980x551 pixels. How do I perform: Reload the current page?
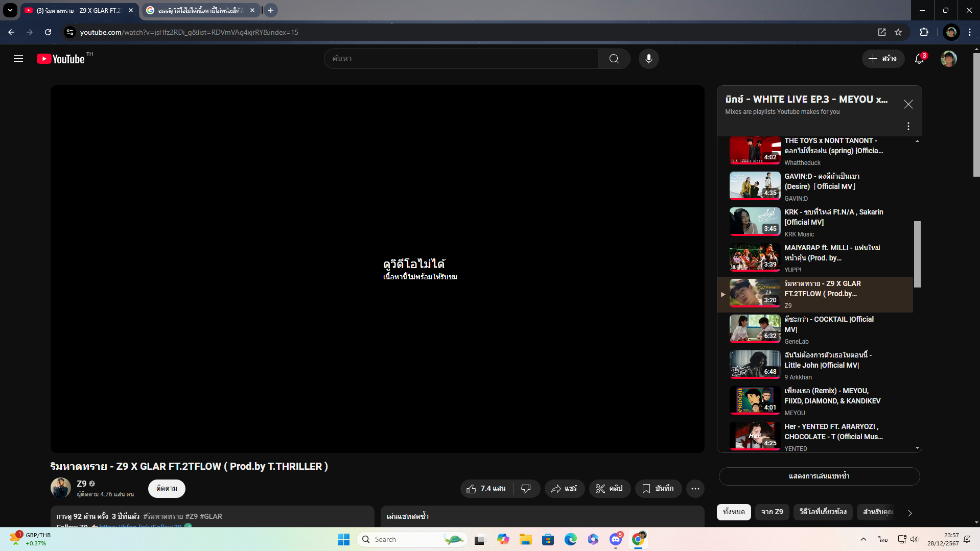coord(48,32)
